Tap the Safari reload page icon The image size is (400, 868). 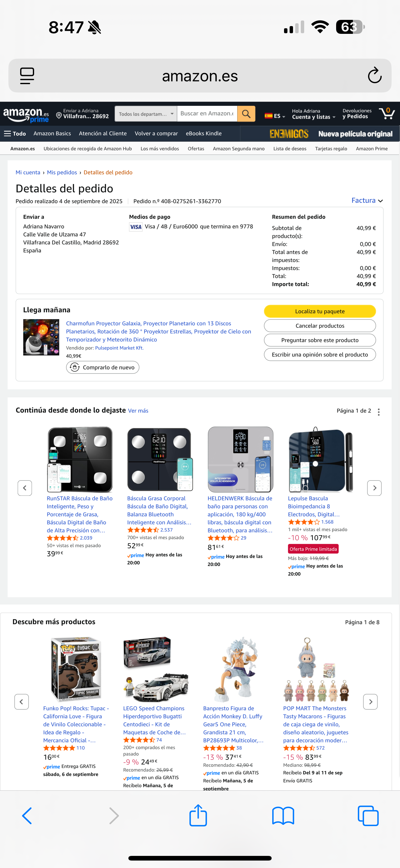[x=374, y=75]
